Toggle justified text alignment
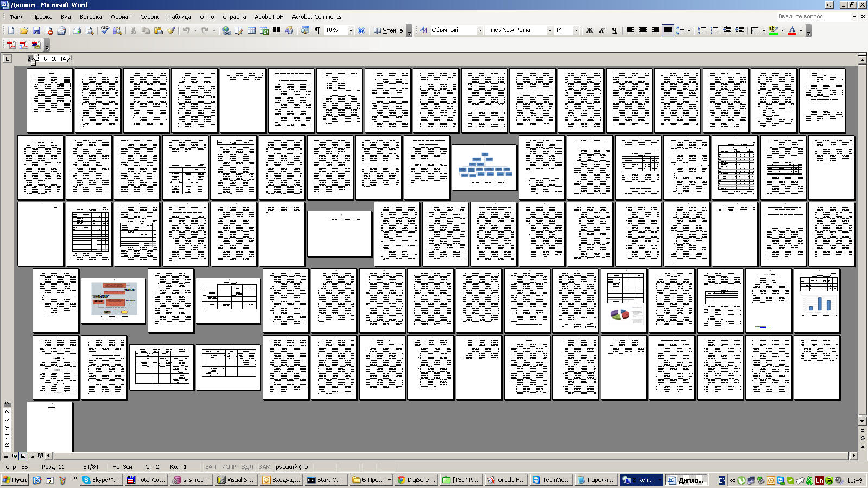The height and width of the screenshot is (488, 868). (x=668, y=30)
